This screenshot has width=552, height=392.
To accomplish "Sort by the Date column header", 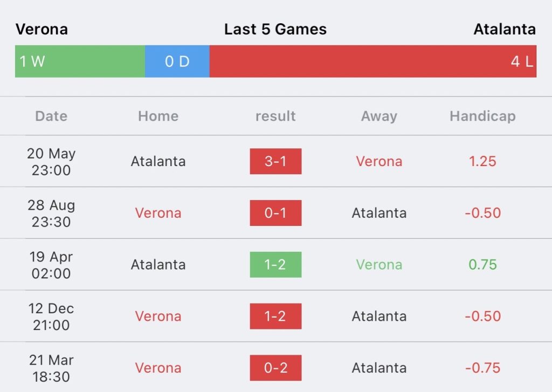I will point(51,116).
